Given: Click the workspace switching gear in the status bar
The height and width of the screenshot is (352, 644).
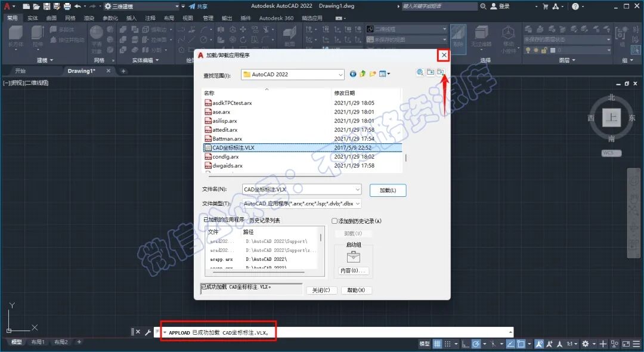Looking at the screenshot, I should (x=586, y=344).
